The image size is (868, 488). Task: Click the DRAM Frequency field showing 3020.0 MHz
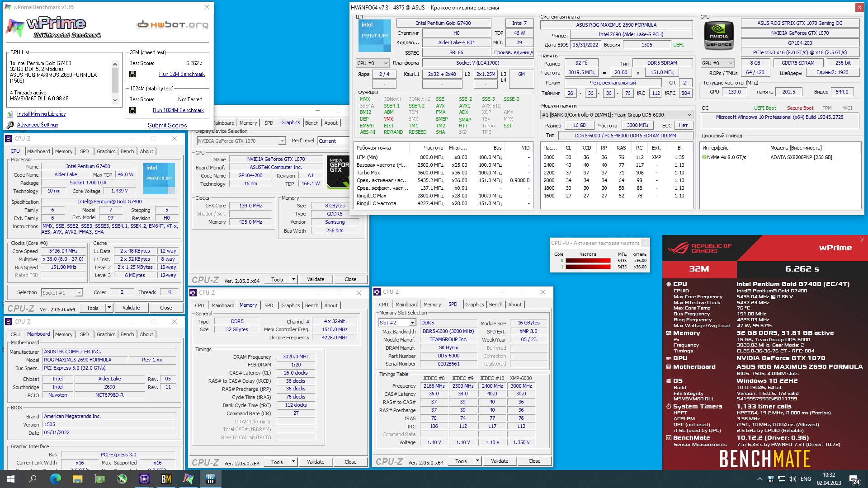coord(296,357)
